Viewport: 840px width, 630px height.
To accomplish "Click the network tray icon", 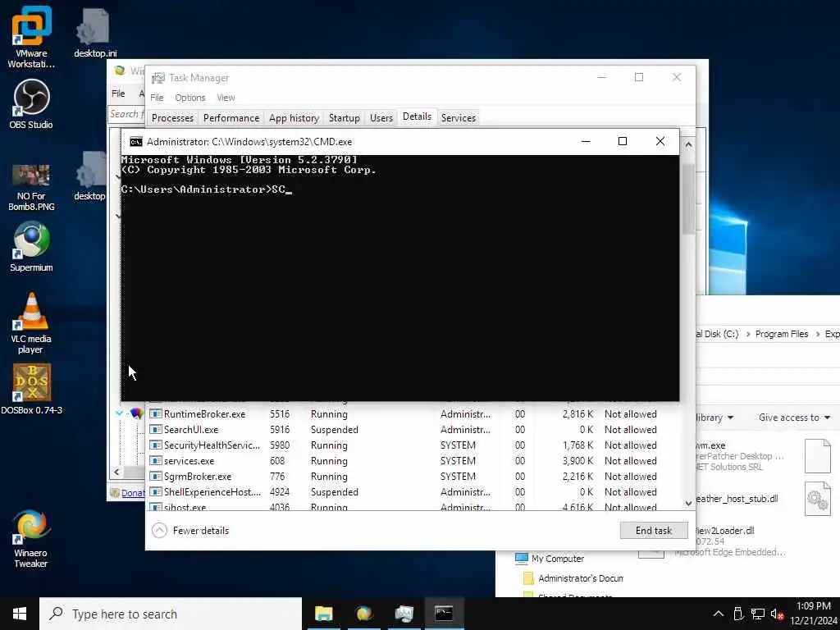I will [757, 614].
